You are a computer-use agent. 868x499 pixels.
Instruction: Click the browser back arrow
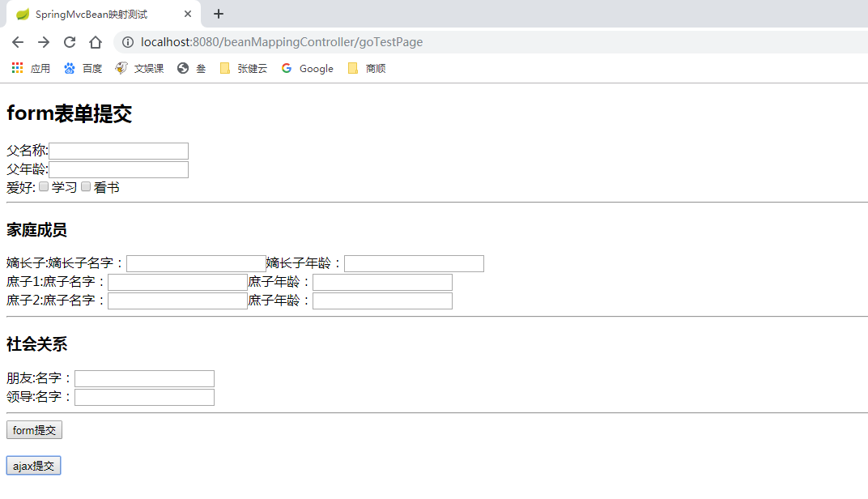click(x=17, y=42)
